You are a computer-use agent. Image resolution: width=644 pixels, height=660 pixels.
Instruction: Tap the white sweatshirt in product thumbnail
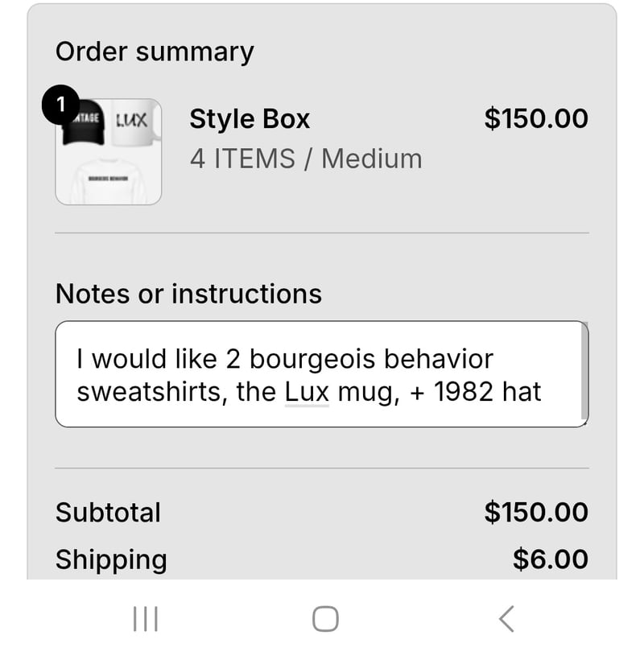tap(108, 179)
